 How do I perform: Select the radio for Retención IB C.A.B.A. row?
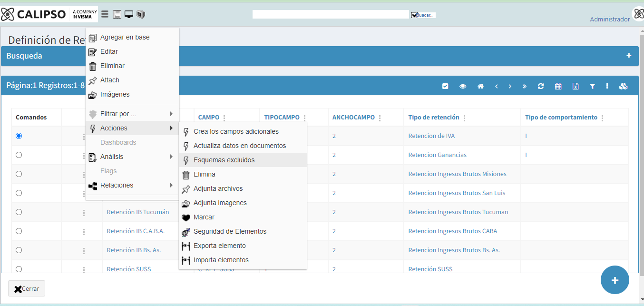tap(19, 231)
